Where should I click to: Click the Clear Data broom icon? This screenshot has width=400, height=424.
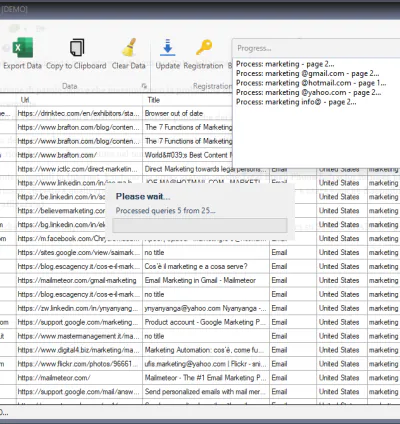click(x=129, y=47)
